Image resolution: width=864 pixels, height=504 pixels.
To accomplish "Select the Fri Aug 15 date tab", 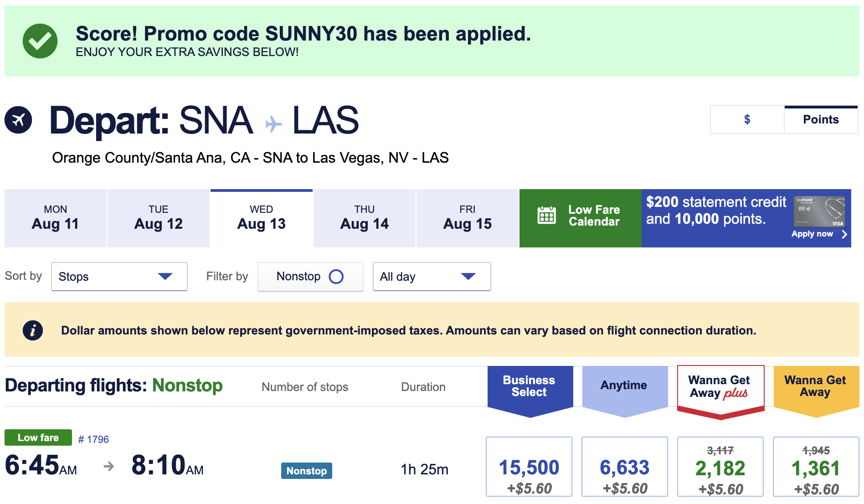I will [468, 218].
